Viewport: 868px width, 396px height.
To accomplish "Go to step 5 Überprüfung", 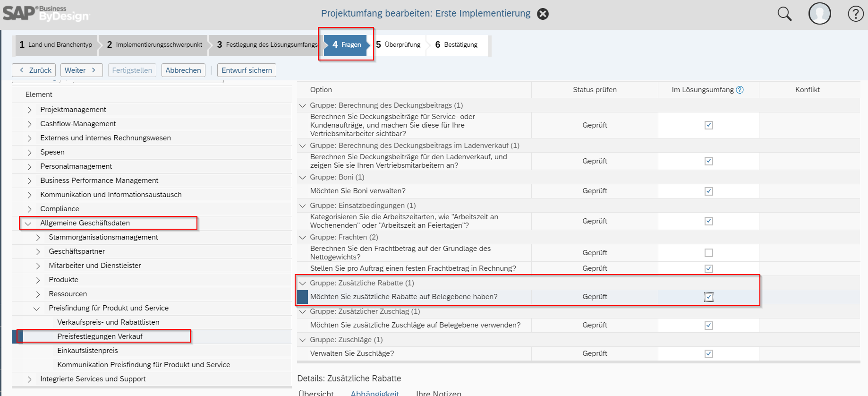I will pyautogui.click(x=398, y=45).
